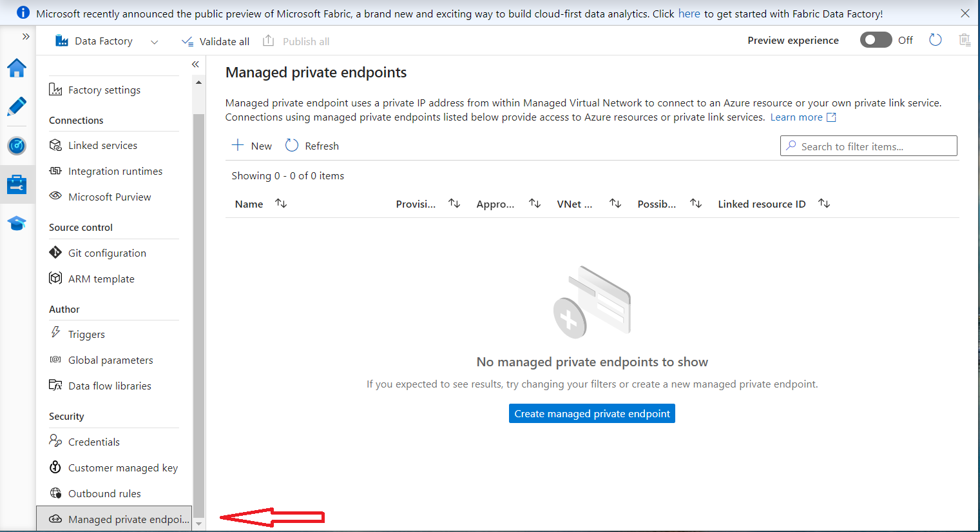
Task: Click Create managed private endpoint button
Action: tap(591, 413)
